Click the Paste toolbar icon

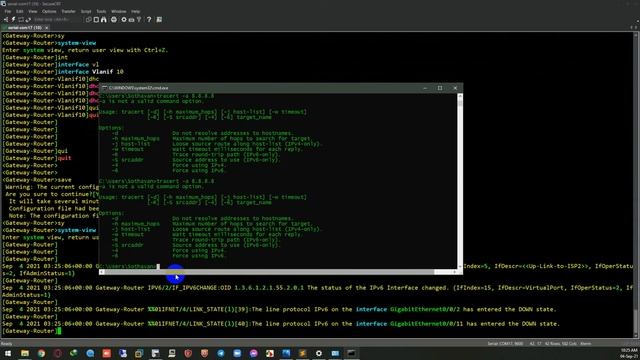pyautogui.click(x=96, y=19)
